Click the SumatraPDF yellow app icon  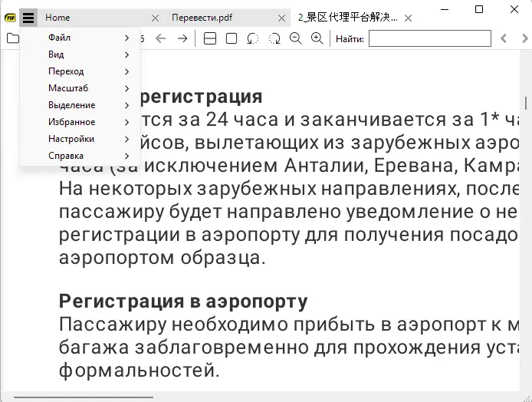pos(10,18)
